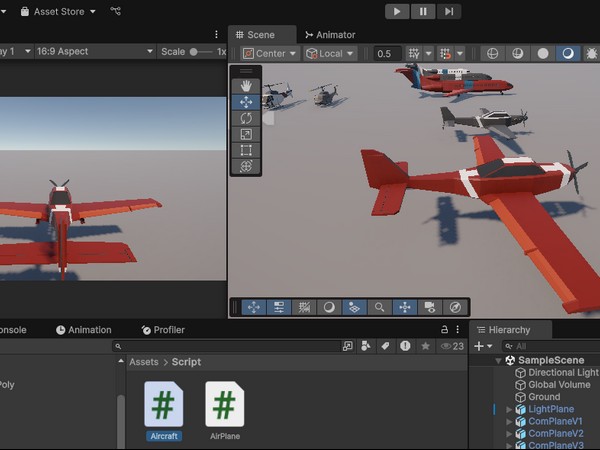This screenshot has width=600, height=450.
Task: Select the Rotate tool
Action: coord(246,118)
